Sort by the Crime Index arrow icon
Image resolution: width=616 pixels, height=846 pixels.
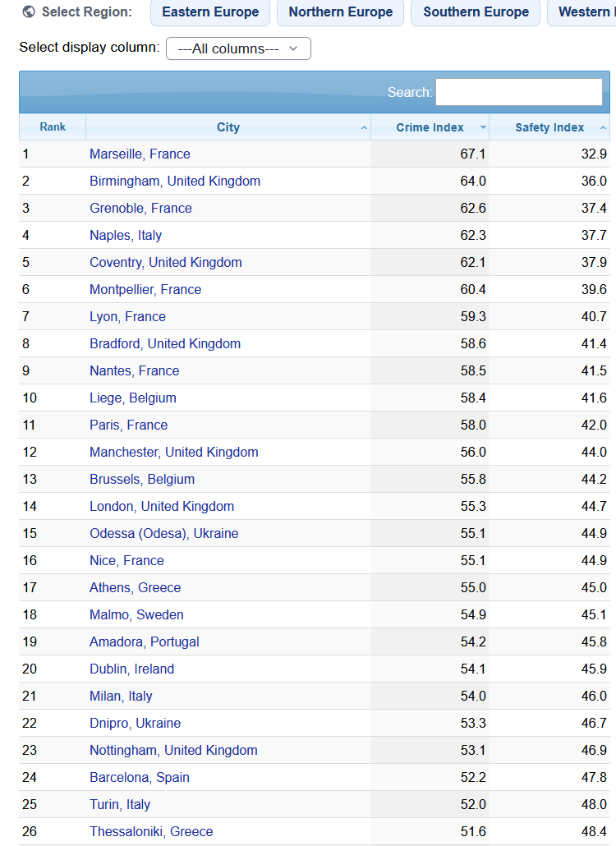tap(483, 128)
